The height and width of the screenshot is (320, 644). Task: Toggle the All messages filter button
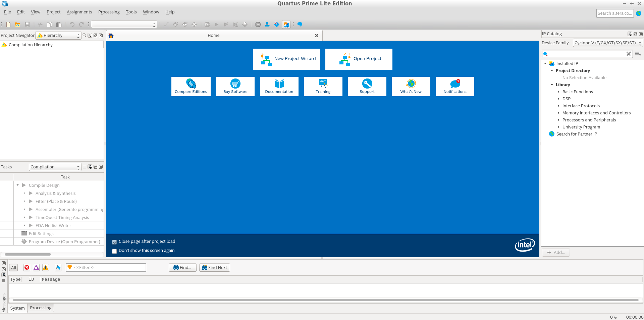click(x=13, y=268)
